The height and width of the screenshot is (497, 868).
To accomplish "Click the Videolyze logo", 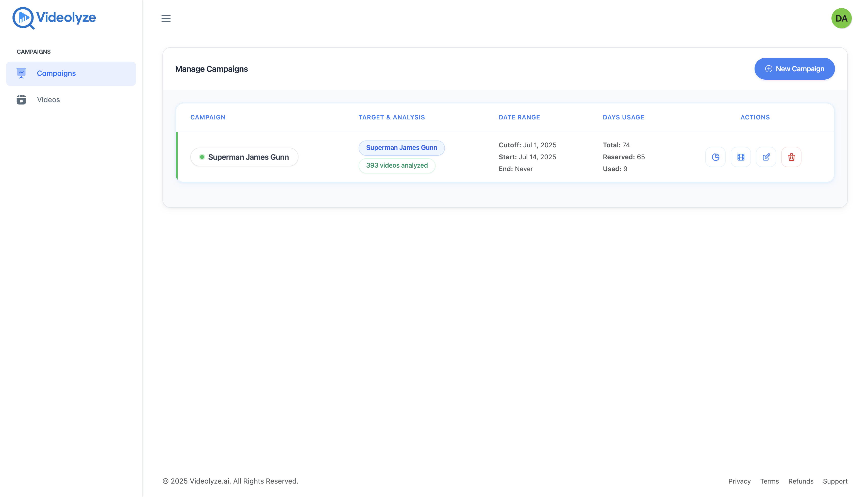I will (x=54, y=18).
